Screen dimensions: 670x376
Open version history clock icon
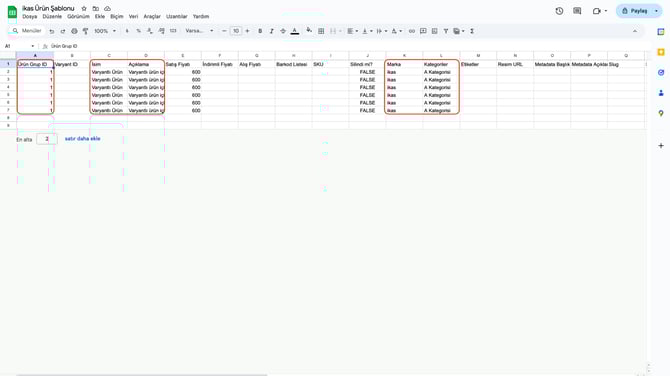[559, 11]
